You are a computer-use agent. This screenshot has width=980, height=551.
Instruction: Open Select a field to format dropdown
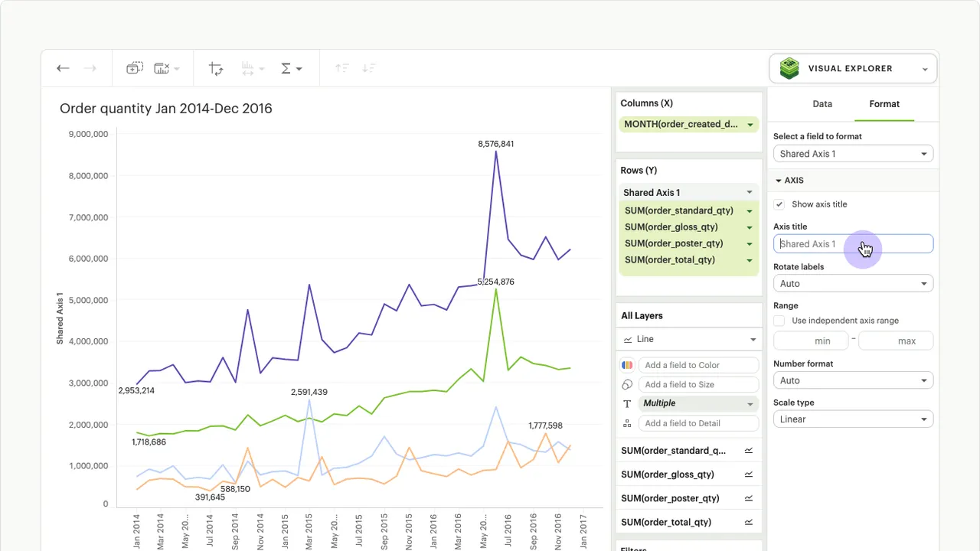[x=853, y=154]
